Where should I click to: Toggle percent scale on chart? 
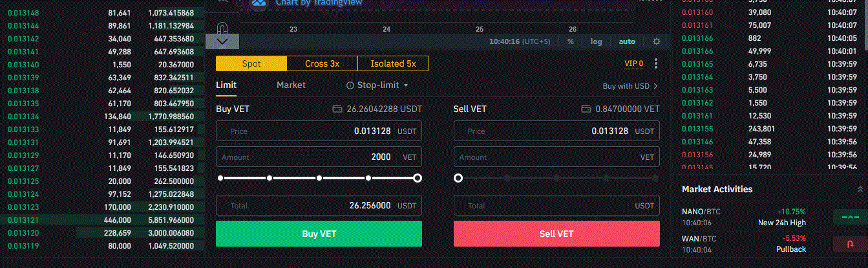pos(571,41)
